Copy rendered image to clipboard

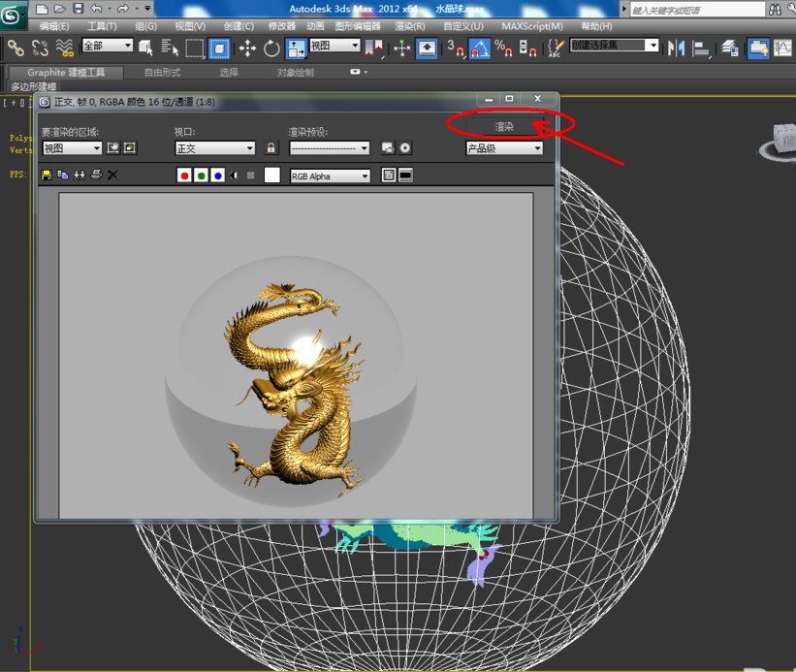coord(63,176)
